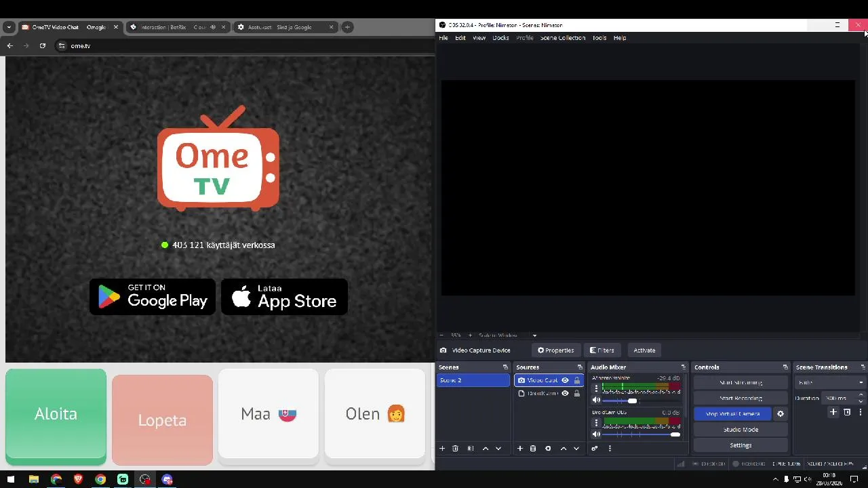Move scene down with the down arrow
The image size is (868, 488).
[x=498, y=449]
